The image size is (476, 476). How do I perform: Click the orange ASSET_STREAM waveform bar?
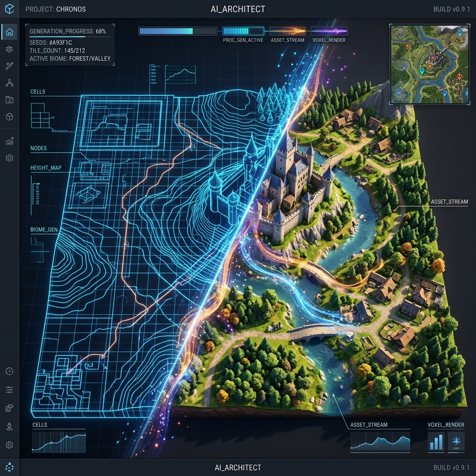pos(287,31)
